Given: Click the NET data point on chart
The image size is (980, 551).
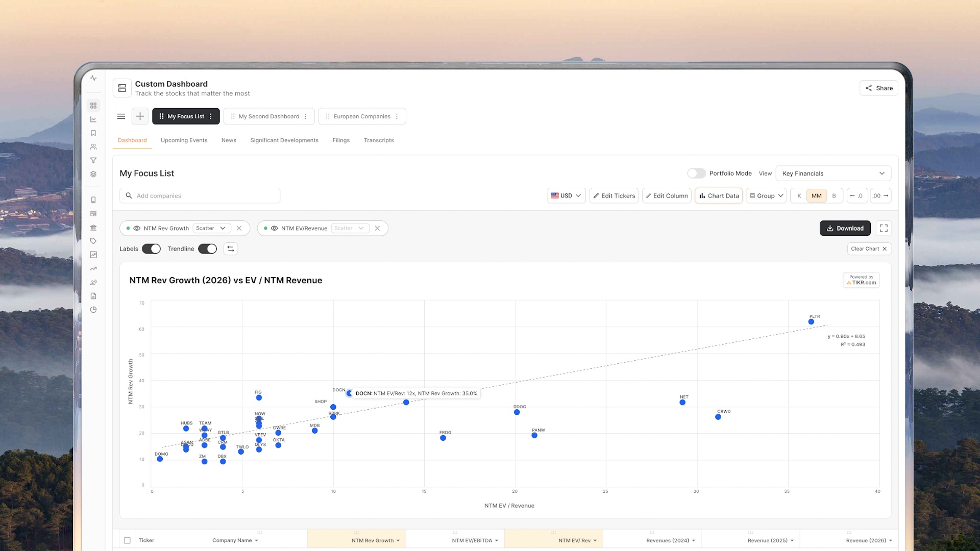Looking at the screenshot, I should point(682,403).
